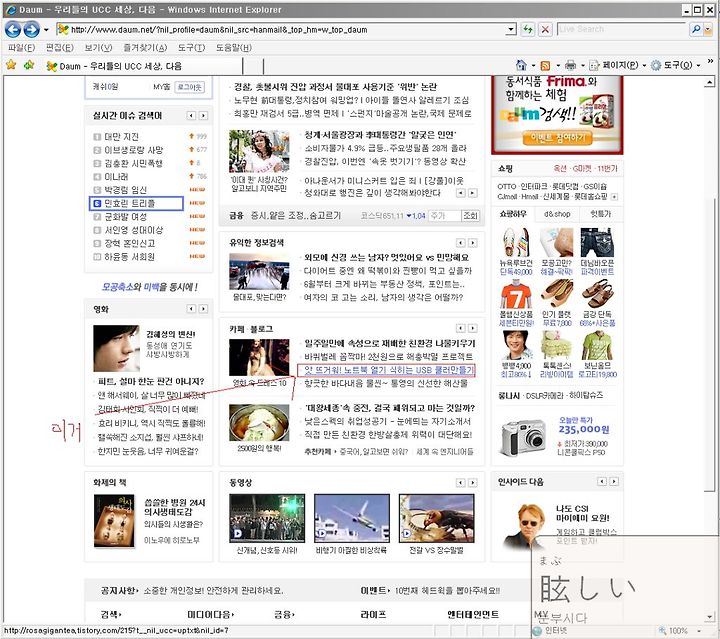Open the 이브생로랑 사망 search term
The image size is (720, 639).
coord(134,150)
